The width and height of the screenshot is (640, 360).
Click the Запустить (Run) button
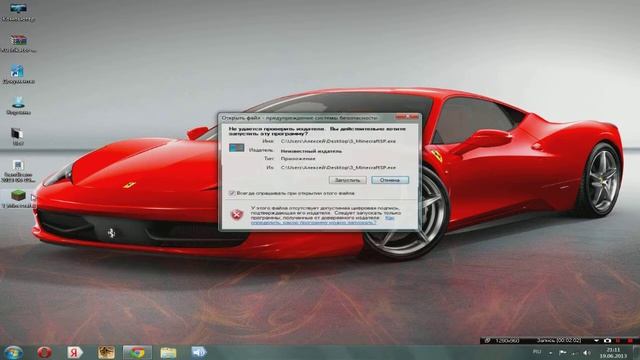pyautogui.click(x=347, y=180)
